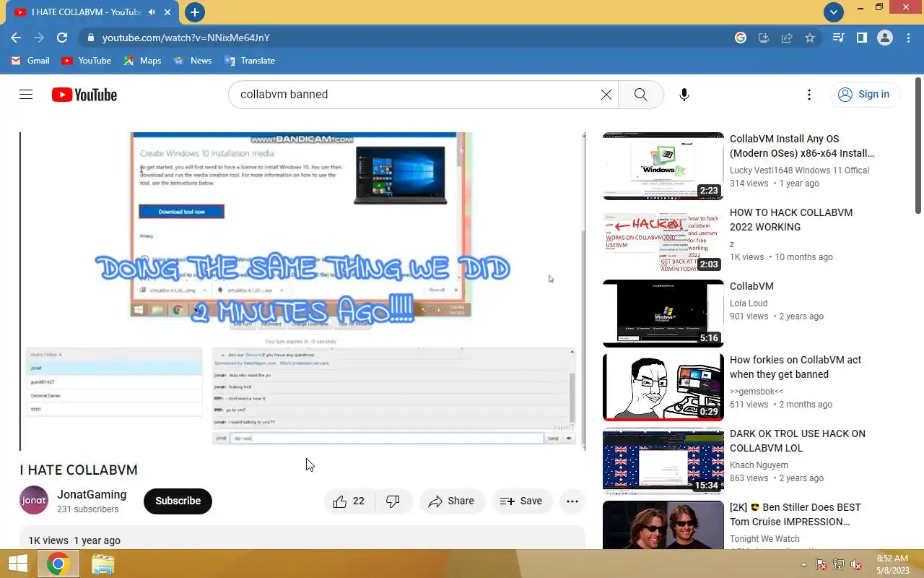The width and height of the screenshot is (924, 578).
Task: Open the Google icon in address bar
Action: (741, 38)
